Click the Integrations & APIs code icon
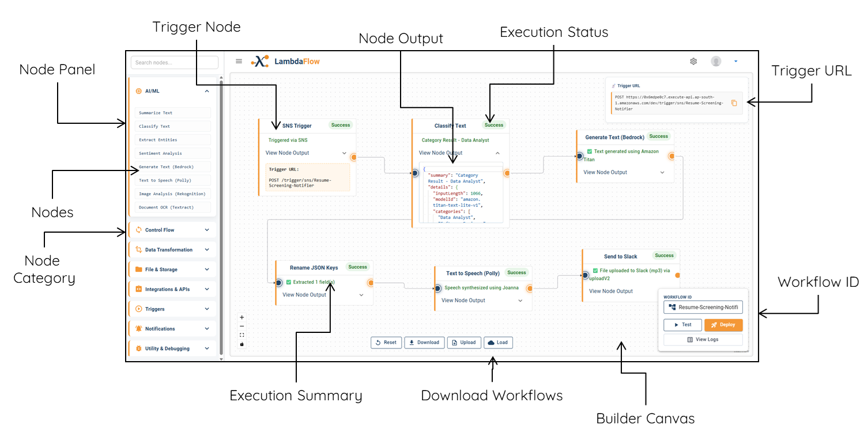Viewport: 868px width, 436px height. point(139,289)
